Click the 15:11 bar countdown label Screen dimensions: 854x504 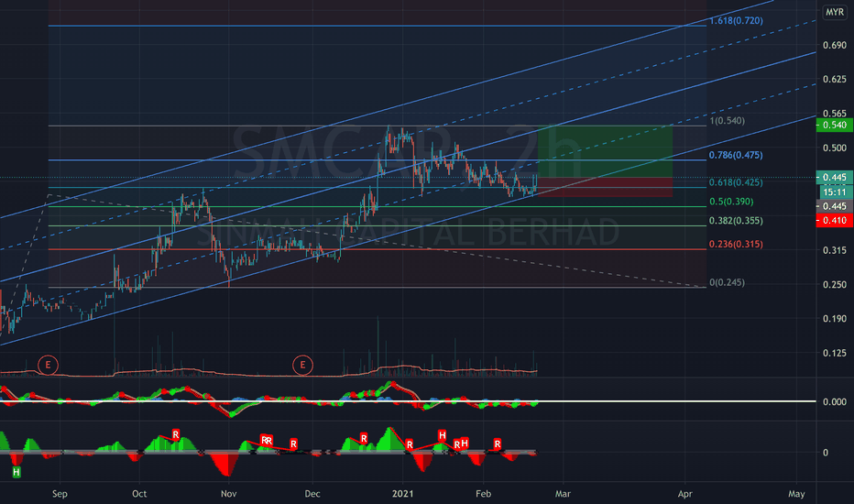[835, 192]
